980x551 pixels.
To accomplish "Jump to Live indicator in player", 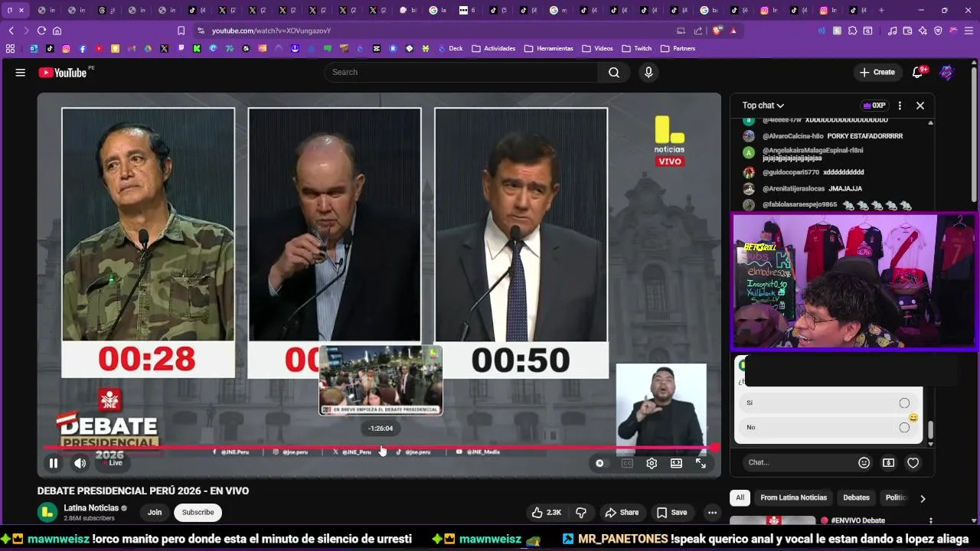I will [x=113, y=463].
